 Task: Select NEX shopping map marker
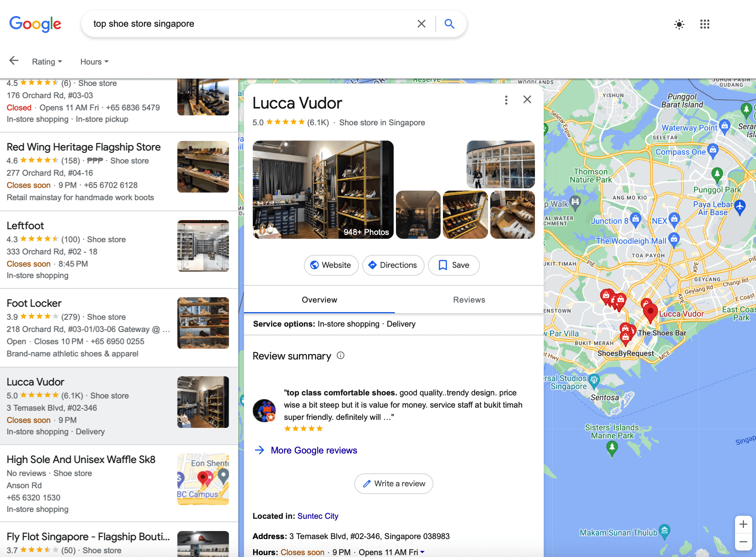[674, 220]
